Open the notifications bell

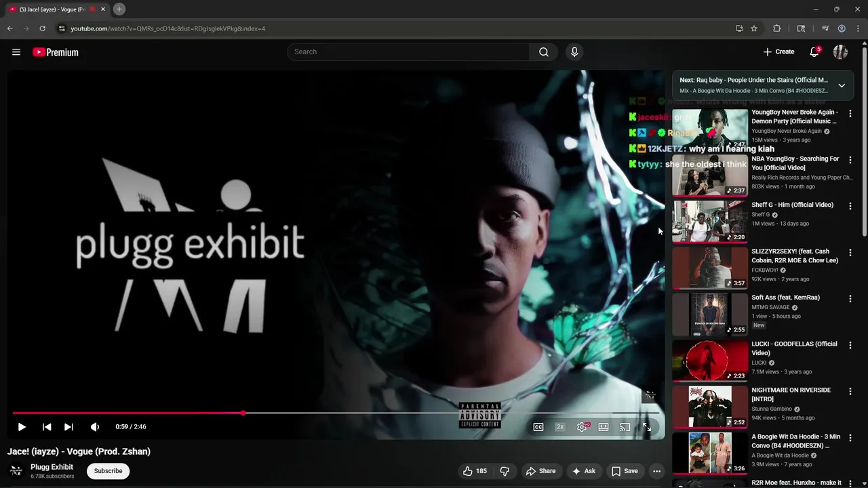[814, 52]
